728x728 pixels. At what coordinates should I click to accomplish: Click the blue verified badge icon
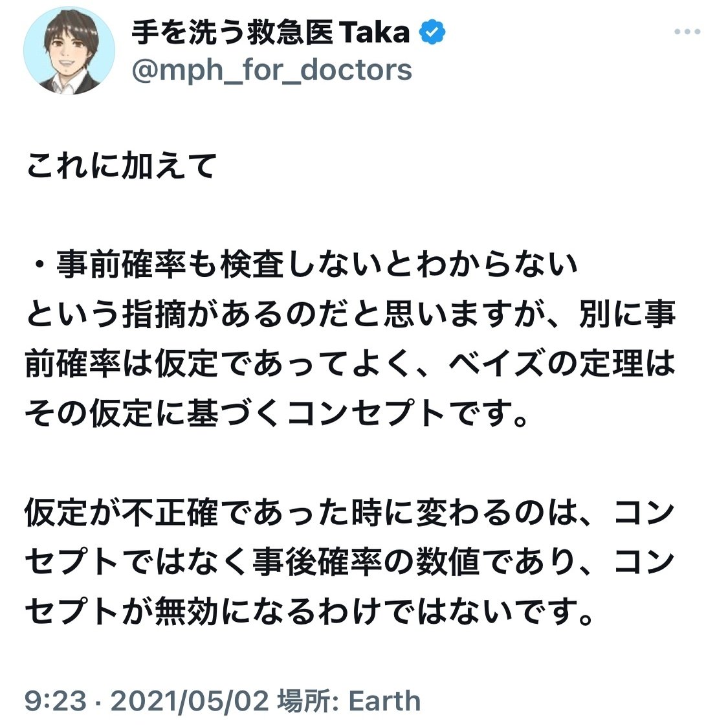coord(432,32)
